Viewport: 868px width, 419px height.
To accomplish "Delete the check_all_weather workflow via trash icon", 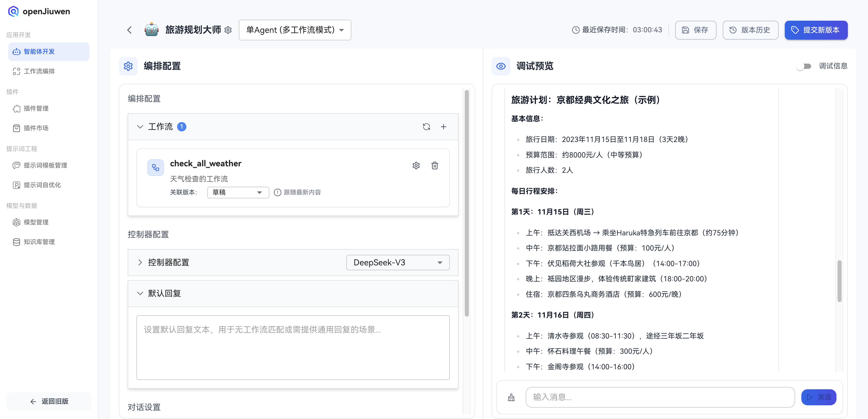I will tap(435, 166).
